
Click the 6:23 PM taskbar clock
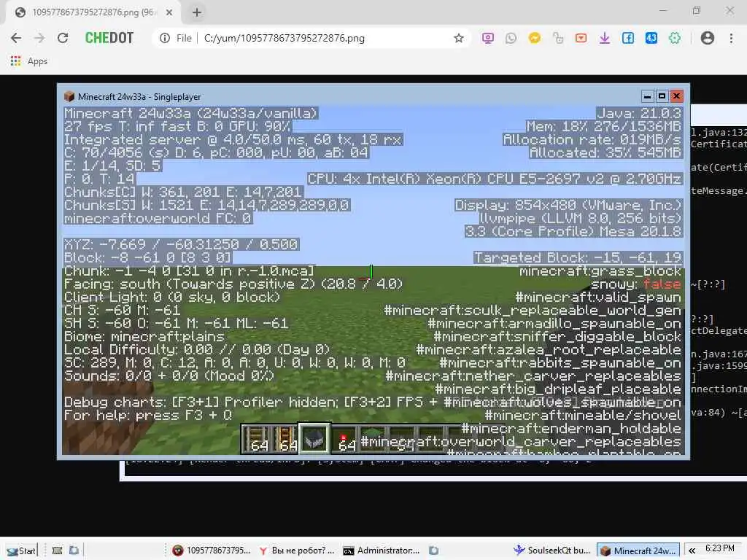(720, 548)
